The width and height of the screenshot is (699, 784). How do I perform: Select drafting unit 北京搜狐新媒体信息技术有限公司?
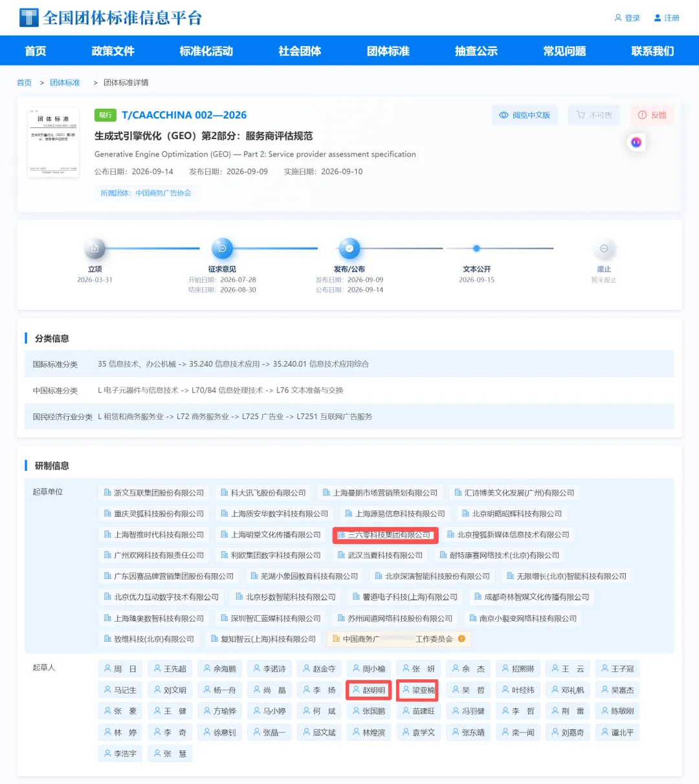tap(508, 535)
